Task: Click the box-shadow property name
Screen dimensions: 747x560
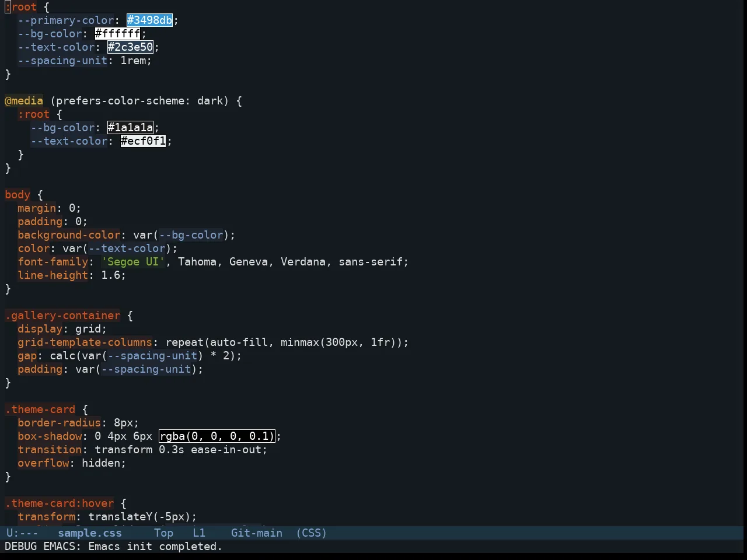Action: tap(50, 436)
